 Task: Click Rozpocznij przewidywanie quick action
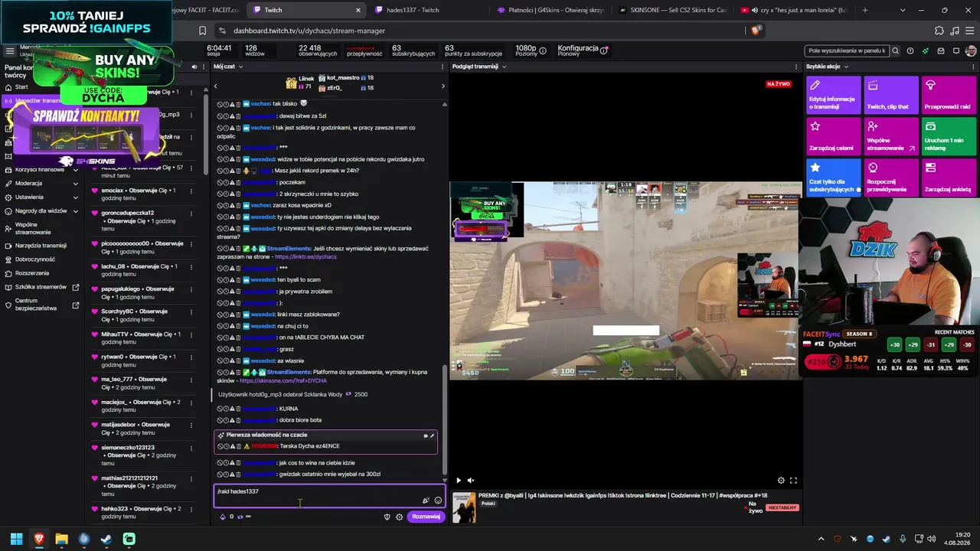890,178
